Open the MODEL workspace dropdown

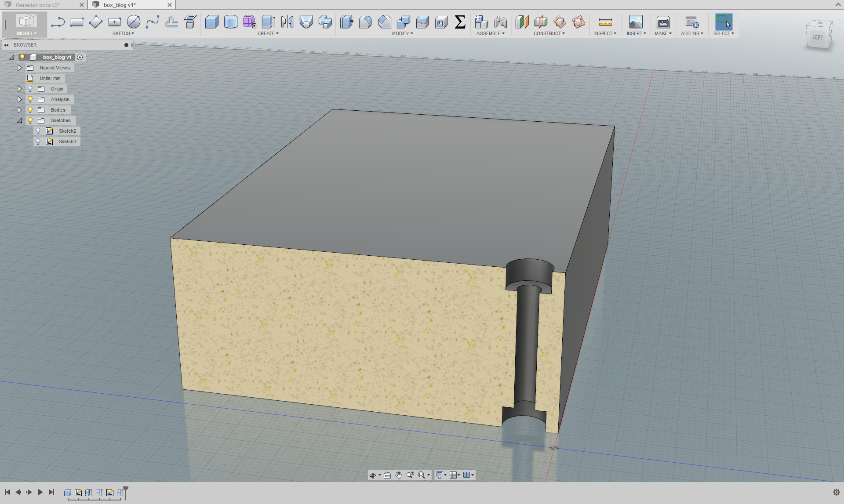[26, 33]
